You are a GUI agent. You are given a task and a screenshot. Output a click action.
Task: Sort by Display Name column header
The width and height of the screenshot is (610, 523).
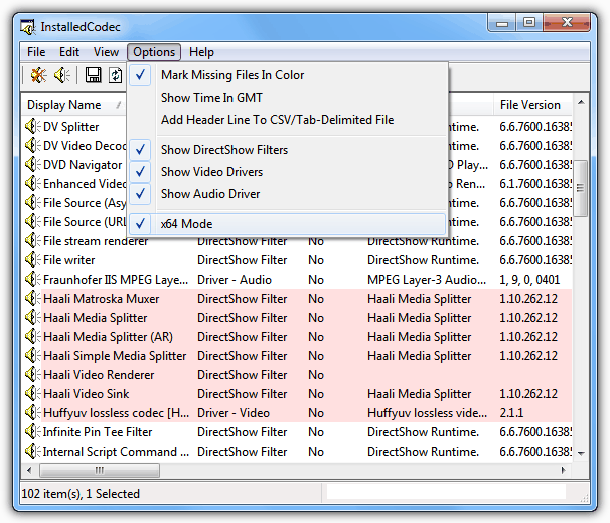coord(73,105)
